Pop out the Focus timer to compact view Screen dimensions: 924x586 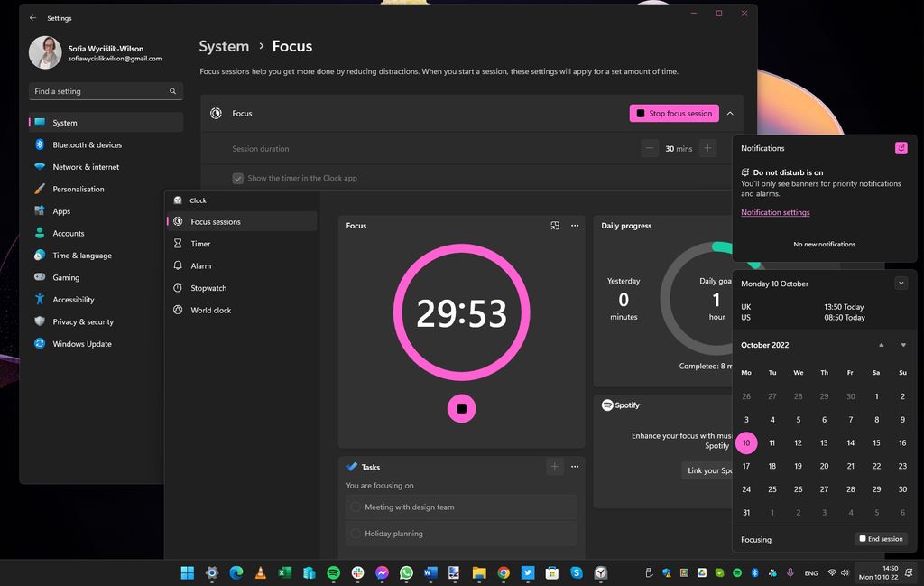click(x=555, y=226)
